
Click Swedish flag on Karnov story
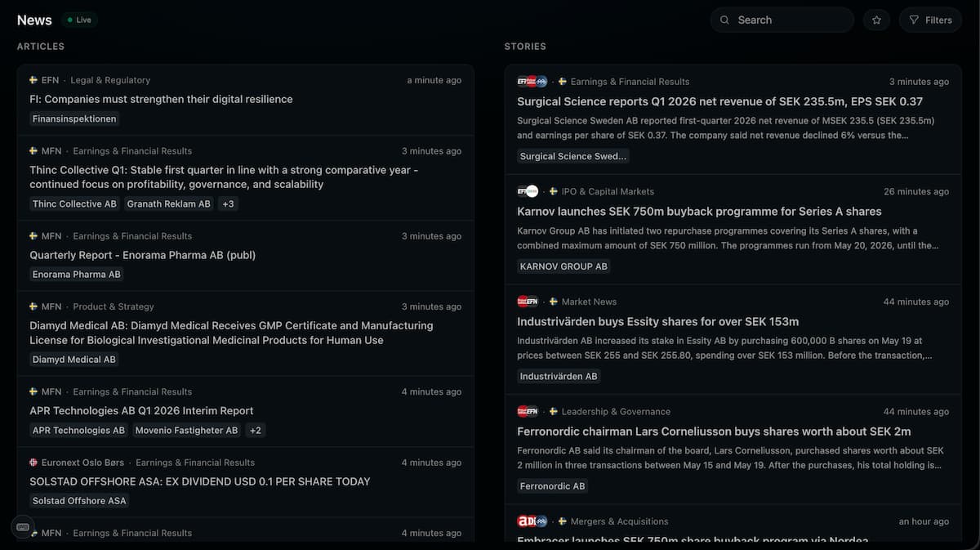click(x=553, y=191)
